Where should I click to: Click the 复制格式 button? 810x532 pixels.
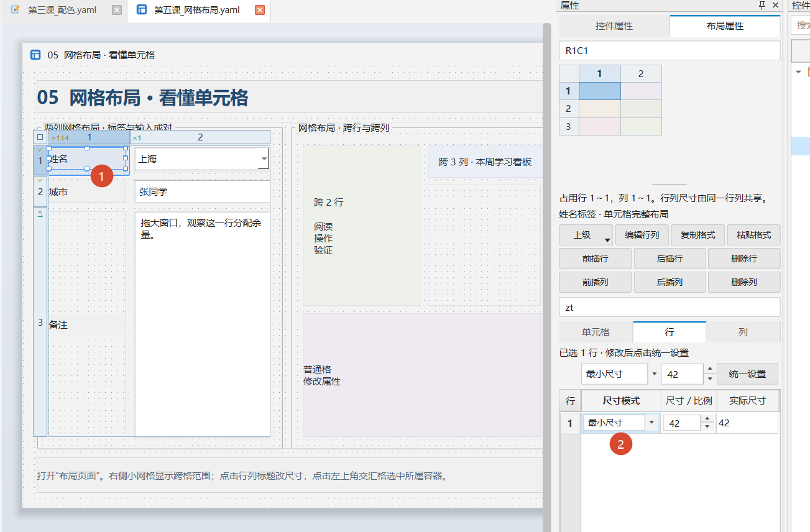click(x=697, y=236)
